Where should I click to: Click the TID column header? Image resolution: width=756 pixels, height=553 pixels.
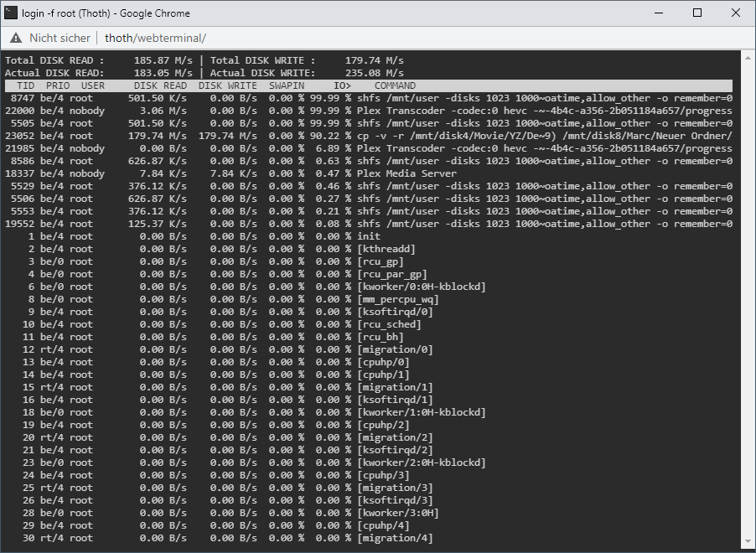pyautogui.click(x=25, y=85)
